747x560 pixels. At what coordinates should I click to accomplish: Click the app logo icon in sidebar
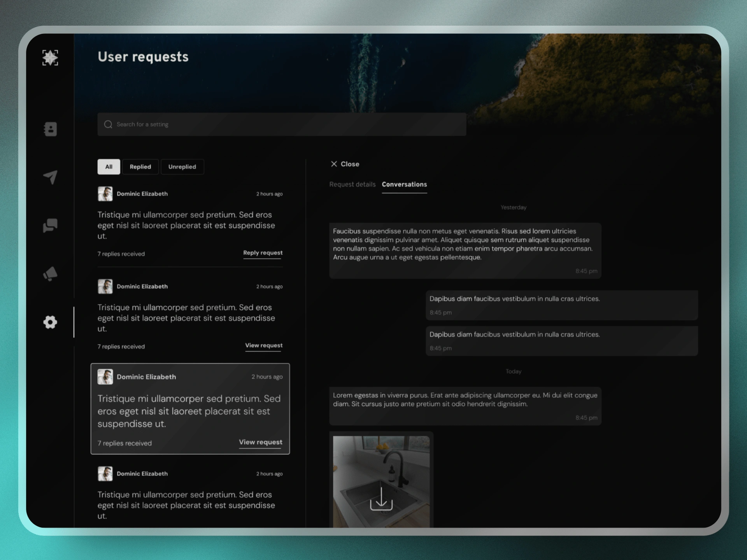(50, 58)
